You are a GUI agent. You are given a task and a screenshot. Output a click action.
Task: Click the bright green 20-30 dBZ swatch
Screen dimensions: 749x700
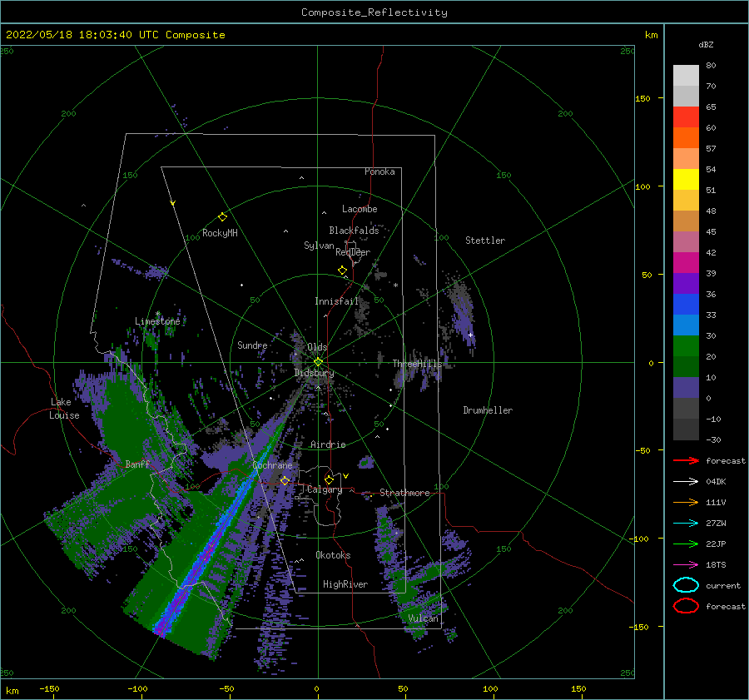(x=686, y=346)
